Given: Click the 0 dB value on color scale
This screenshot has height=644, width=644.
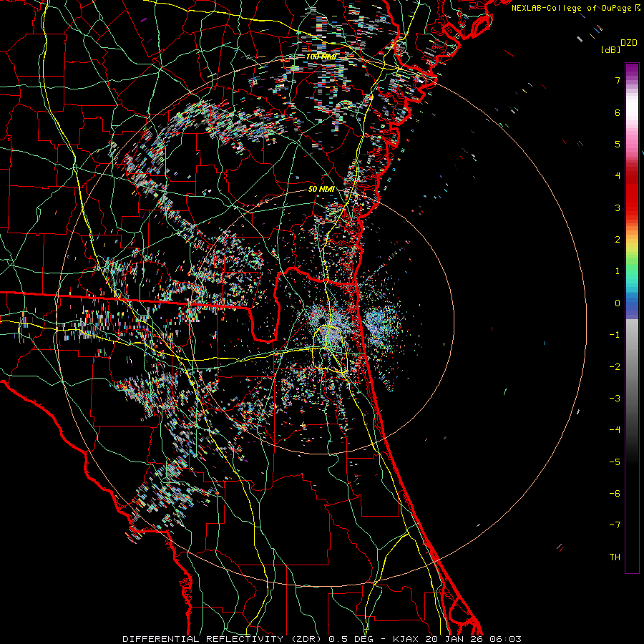Looking at the screenshot, I should 618,303.
